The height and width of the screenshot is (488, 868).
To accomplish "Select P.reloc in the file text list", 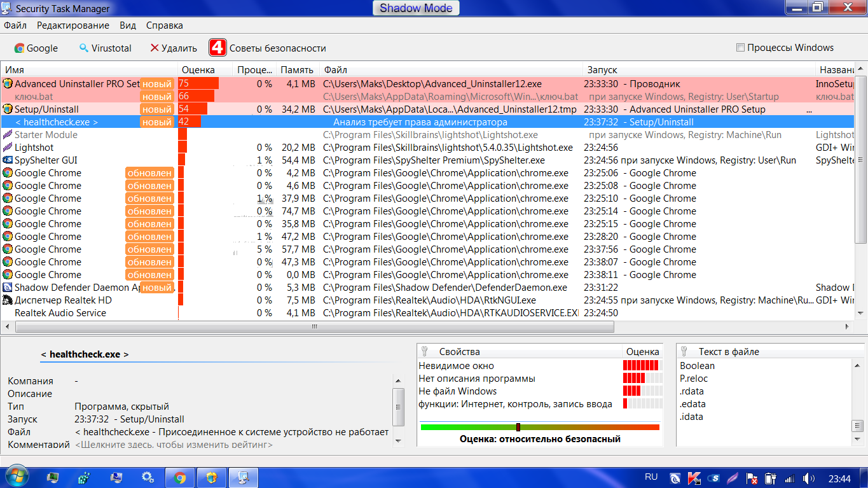I will 694,379.
